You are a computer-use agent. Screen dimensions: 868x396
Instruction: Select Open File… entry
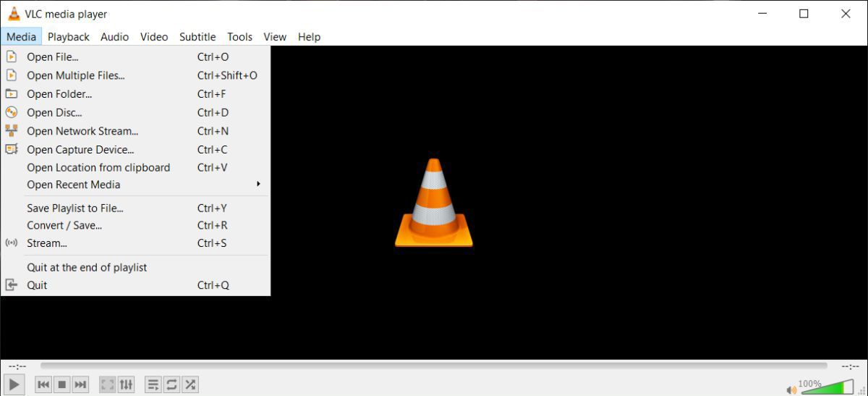tap(135, 56)
